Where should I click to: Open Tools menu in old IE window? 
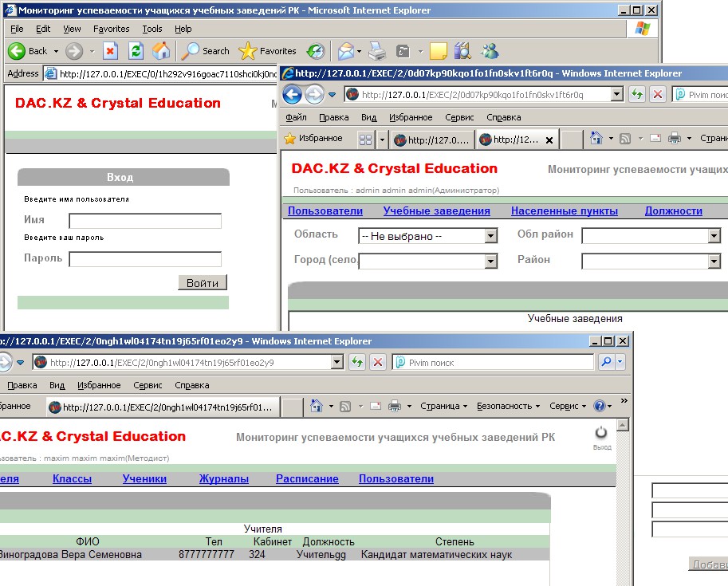pyautogui.click(x=152, y=29)
